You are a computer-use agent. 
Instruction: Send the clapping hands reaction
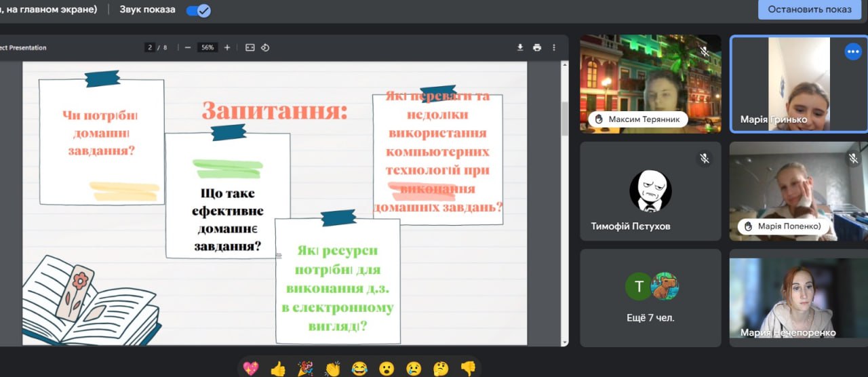point(332,368)
